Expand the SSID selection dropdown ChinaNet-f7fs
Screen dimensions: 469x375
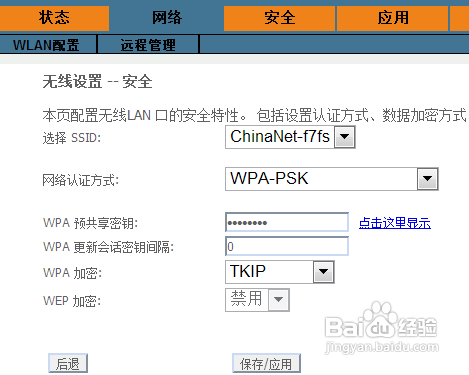(x=290, y=137)
